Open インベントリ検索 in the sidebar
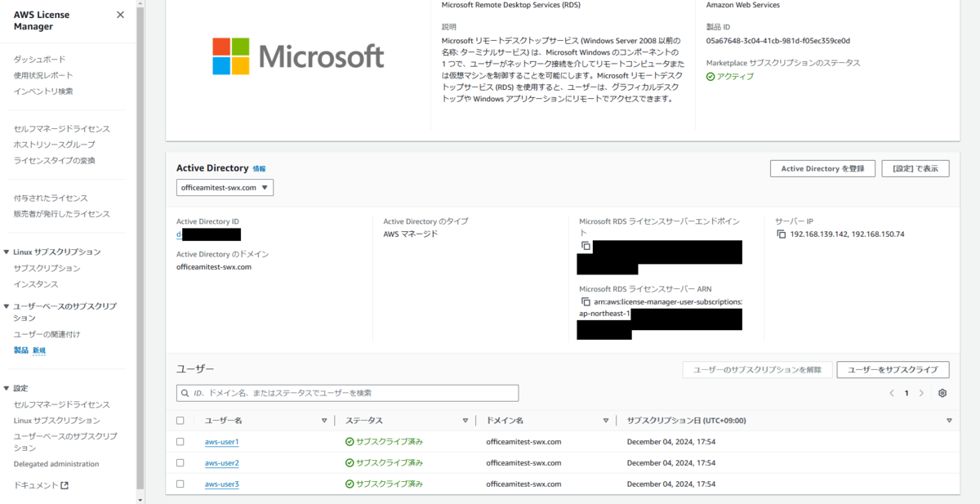 43,91
